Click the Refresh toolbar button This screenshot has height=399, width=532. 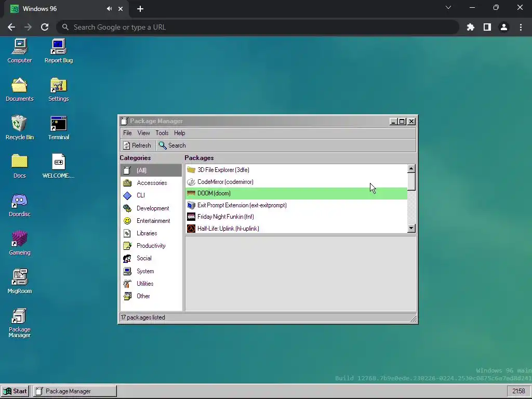137,145
